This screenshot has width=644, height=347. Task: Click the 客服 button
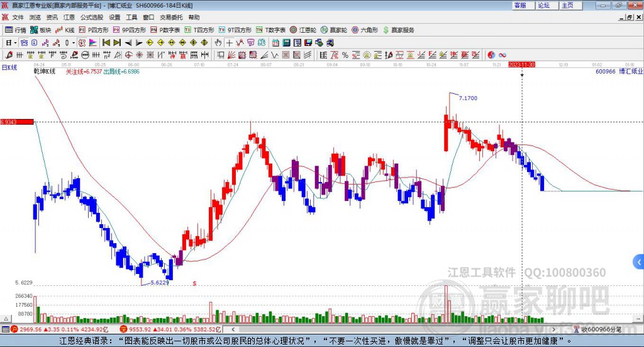tap(523, 5)
